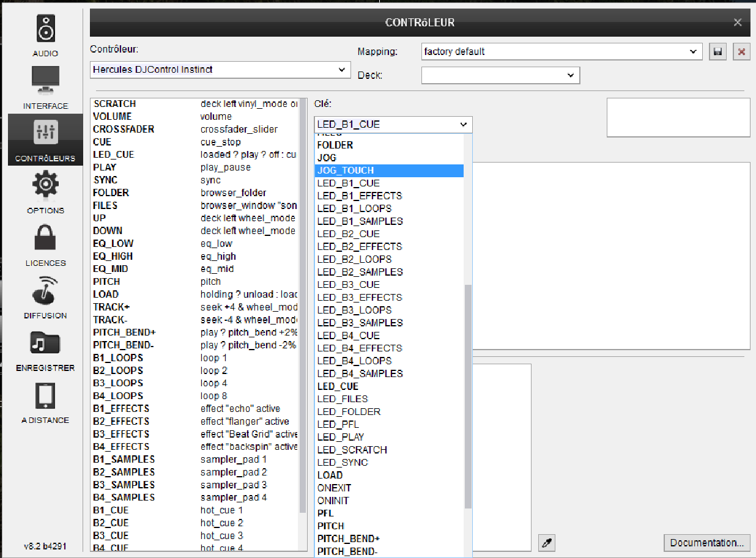Pick LED_PLAY from the dropdown list
The height and width of the screenshot is (558, 756).
tap(389, 437)
